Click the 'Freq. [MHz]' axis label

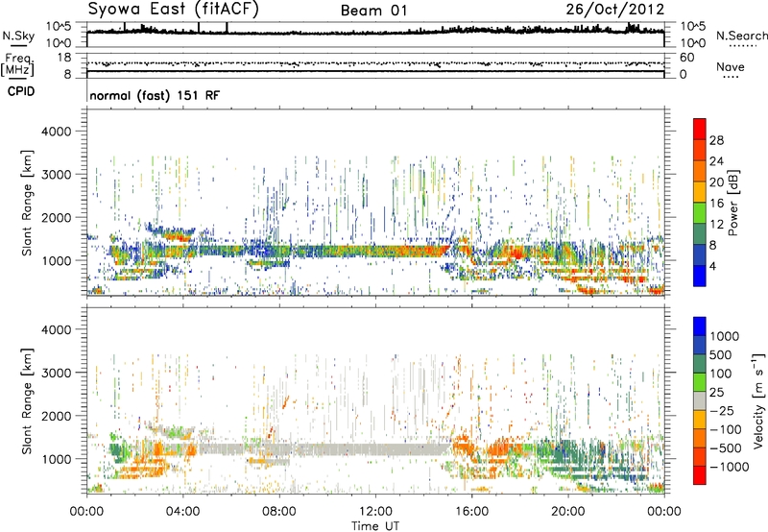click(x=17, y=64)
